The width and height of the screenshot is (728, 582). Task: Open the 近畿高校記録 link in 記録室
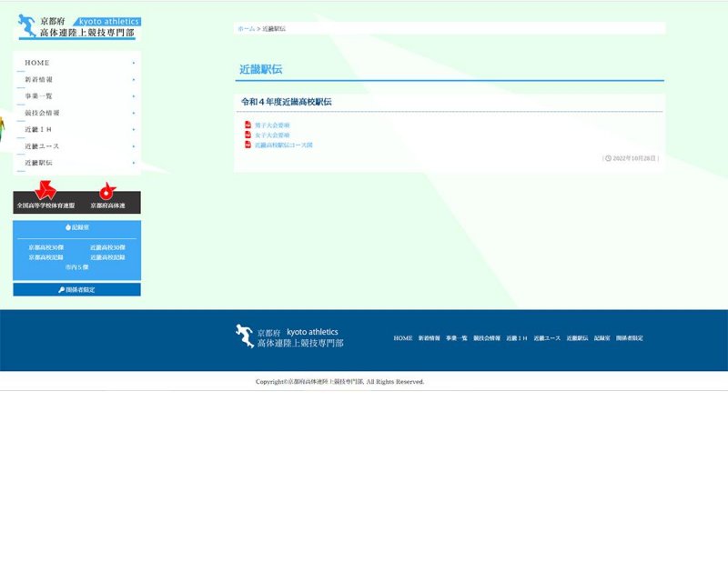(x=107, y=257)
